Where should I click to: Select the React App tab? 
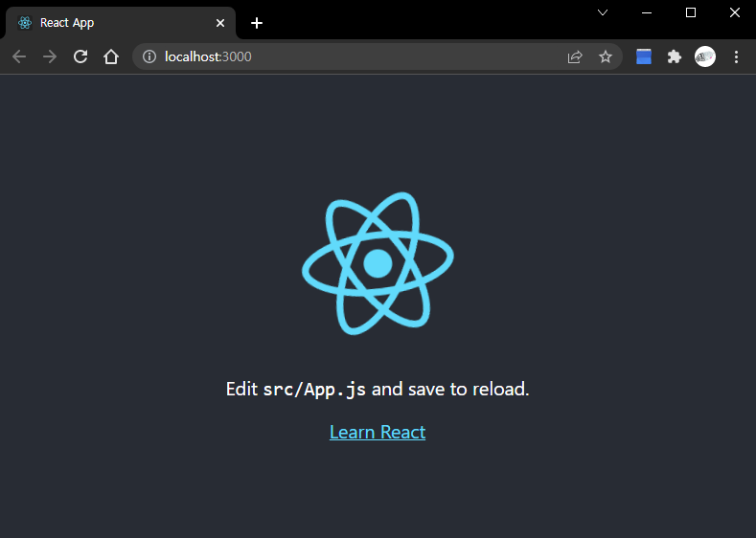121,23
